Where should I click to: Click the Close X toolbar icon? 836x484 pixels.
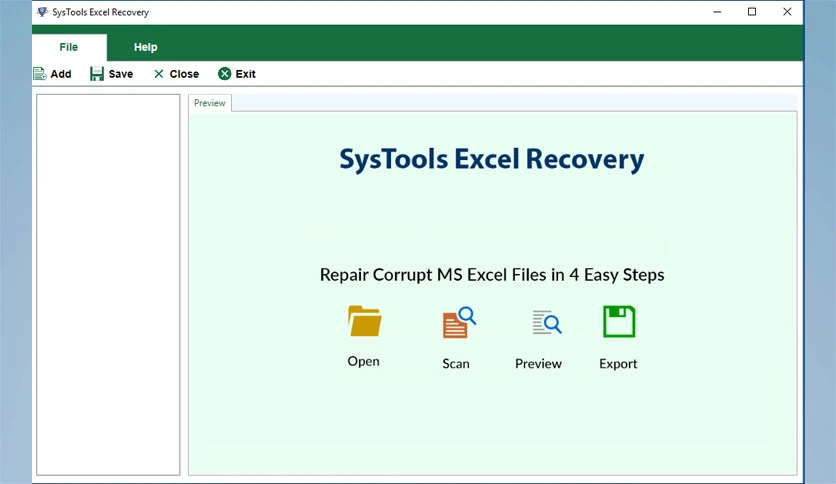(158, 74)
